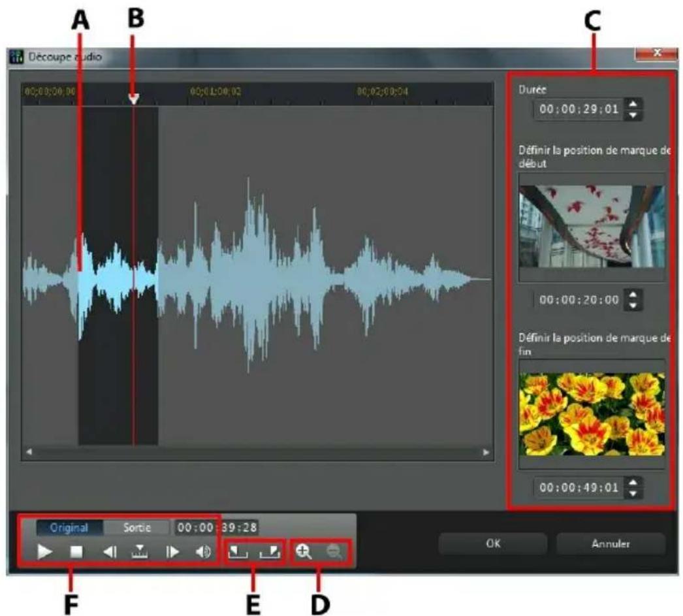The width and height of the screenshot is (683, 616).
Task: Click the start mark field 00:00:20:00
Action: click(579, 300)
